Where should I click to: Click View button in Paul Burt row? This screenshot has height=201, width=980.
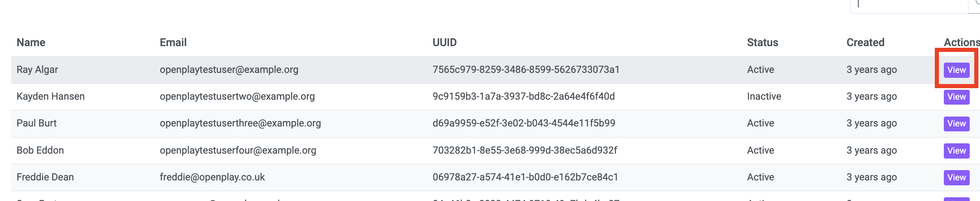tap(957, 124)
